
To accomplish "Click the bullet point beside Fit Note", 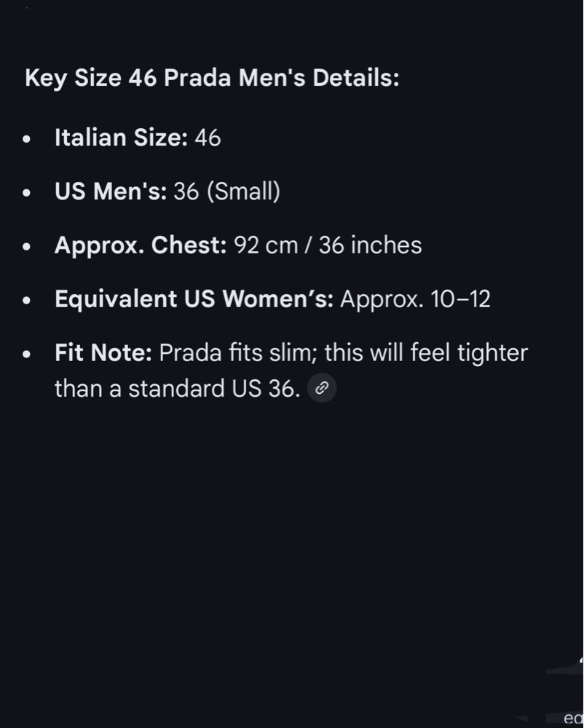I will coord(27,355).
